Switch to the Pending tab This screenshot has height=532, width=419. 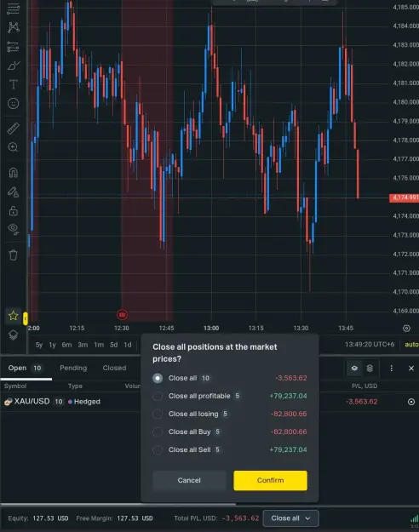[73, 368]
